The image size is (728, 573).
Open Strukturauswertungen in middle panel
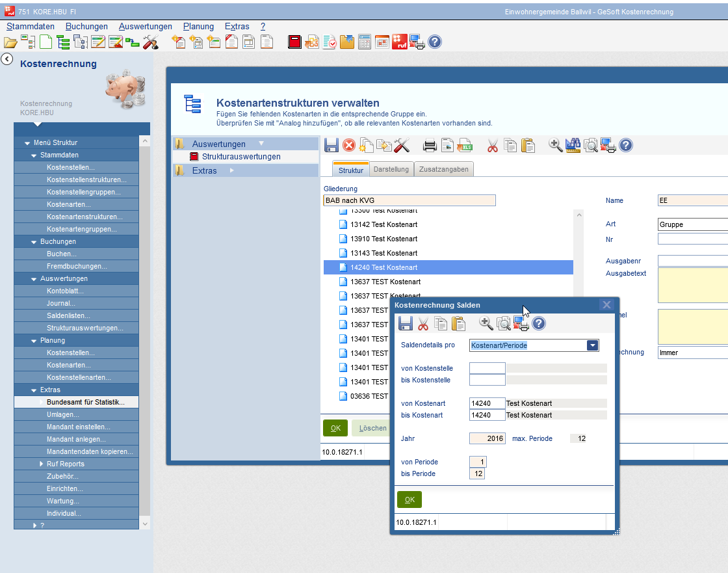(x=241, y=157)
